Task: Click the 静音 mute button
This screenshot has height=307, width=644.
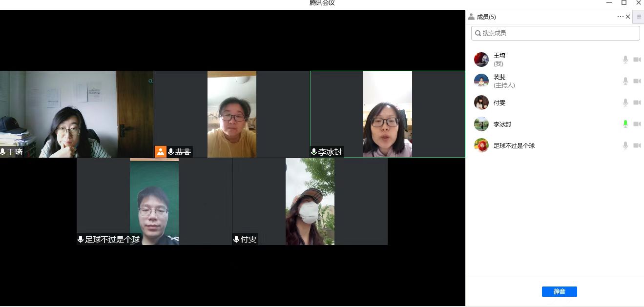Action: click(x=559, y=291)
